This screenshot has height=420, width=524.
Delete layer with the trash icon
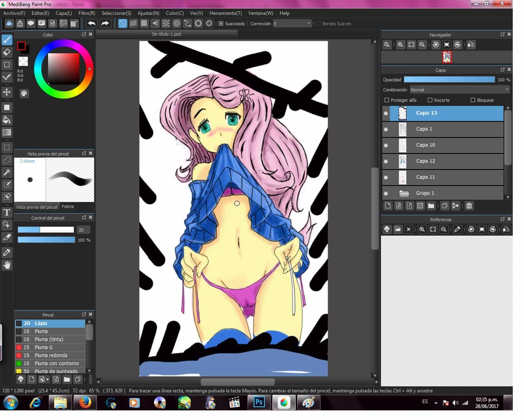469,206
